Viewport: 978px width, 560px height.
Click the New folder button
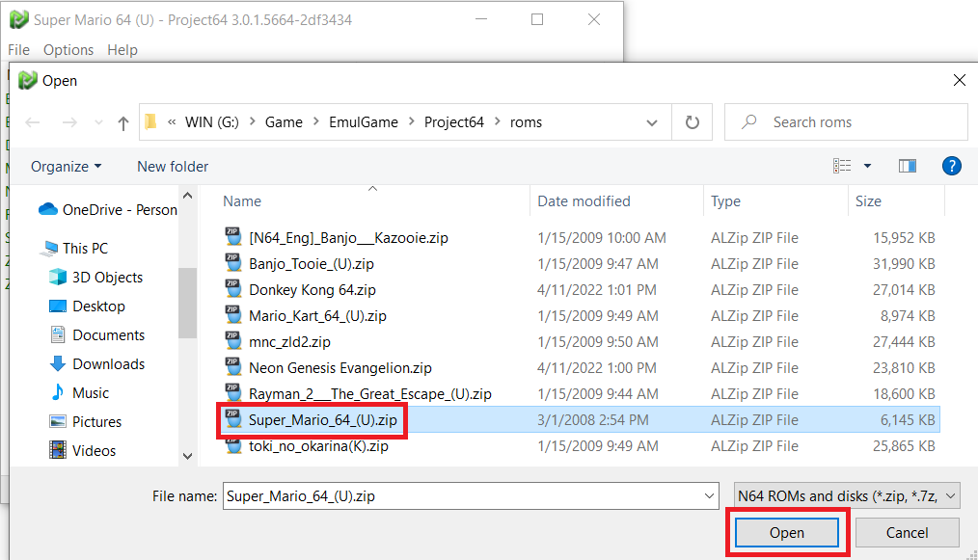pos(173,167)
